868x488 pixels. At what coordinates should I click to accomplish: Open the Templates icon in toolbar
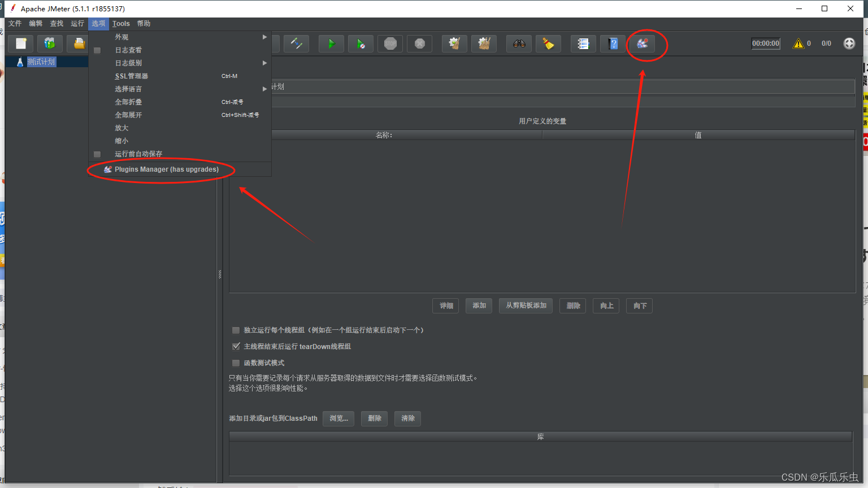coord(50,43)
